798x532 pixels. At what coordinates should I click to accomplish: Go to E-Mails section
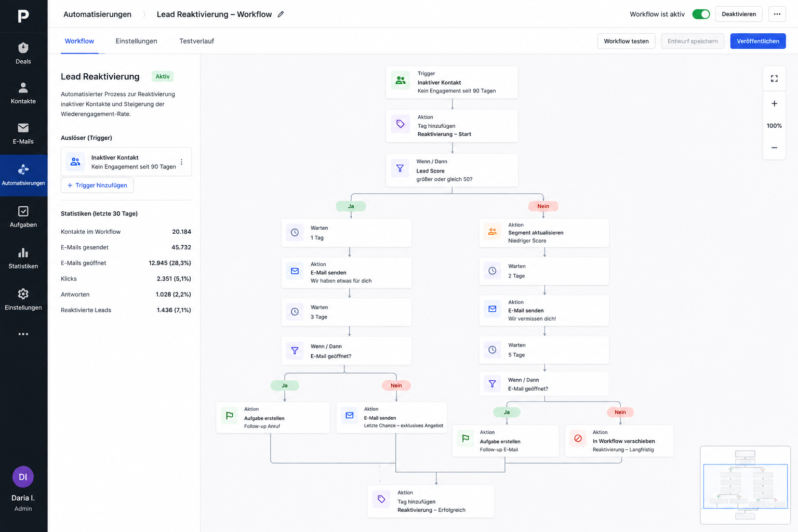[x=23, y=134]
